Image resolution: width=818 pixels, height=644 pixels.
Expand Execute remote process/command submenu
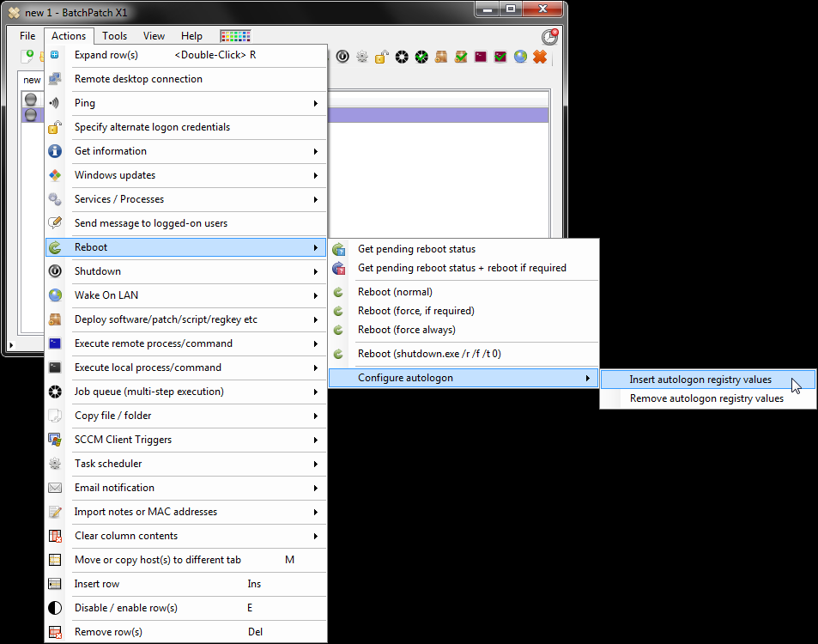pyautogui.click(x=185, y=343)
